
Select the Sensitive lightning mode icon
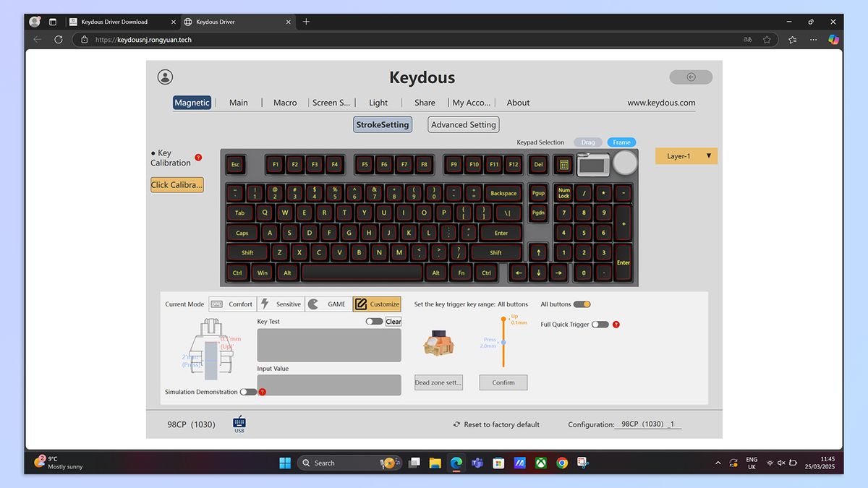coord(263,304)
